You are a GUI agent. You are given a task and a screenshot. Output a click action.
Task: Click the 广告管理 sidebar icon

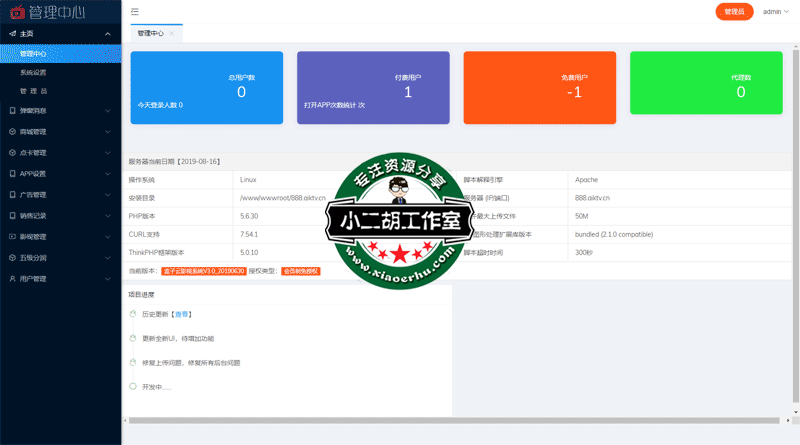tap(10, 194)
